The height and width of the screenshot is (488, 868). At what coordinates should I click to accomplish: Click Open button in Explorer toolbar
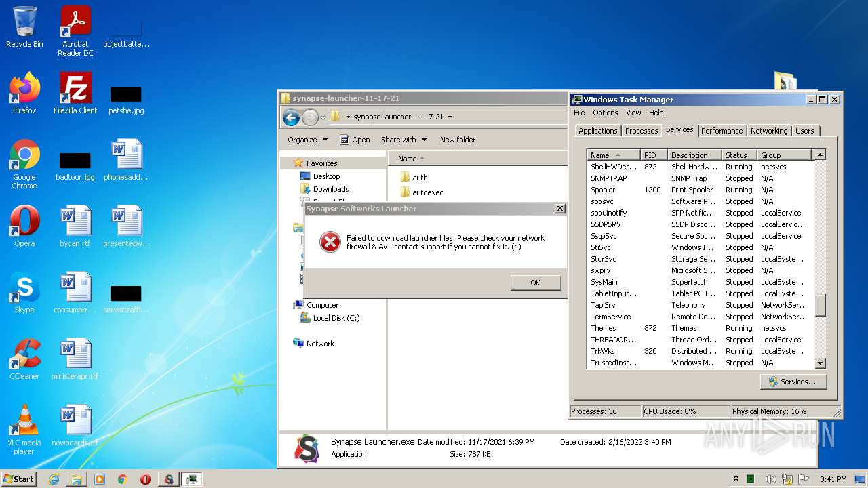[x=355, y=140]
